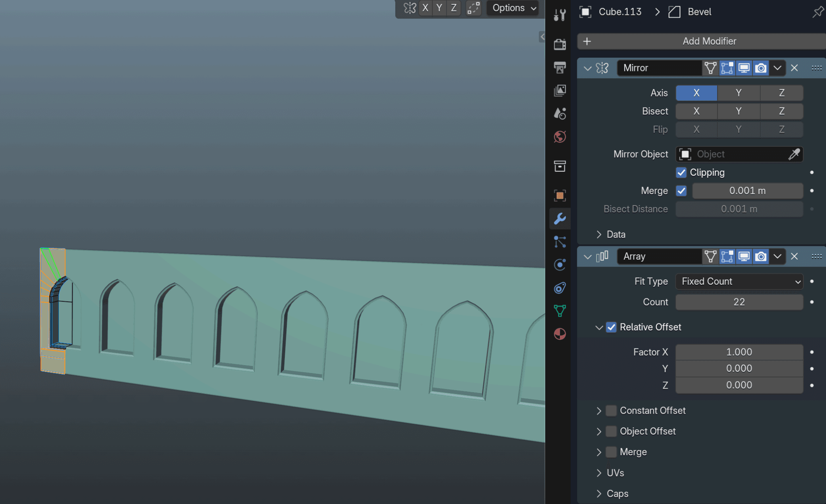Click Add Modifier button
Screen dimensions: 826x504
coord(702,41)
